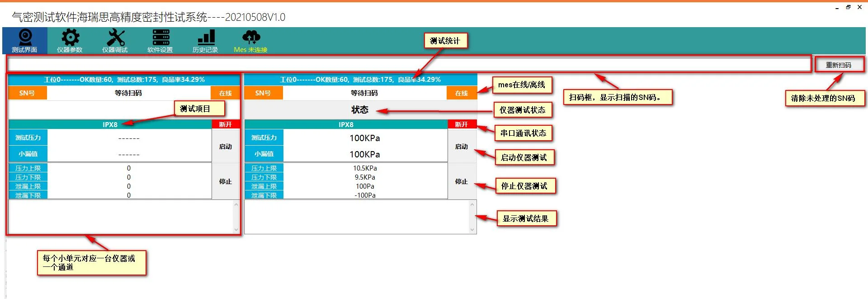Click the dashed value beside 小漏值
Image resolution: width=868 pixels, height=299 pixels.
tap(129, 154)
